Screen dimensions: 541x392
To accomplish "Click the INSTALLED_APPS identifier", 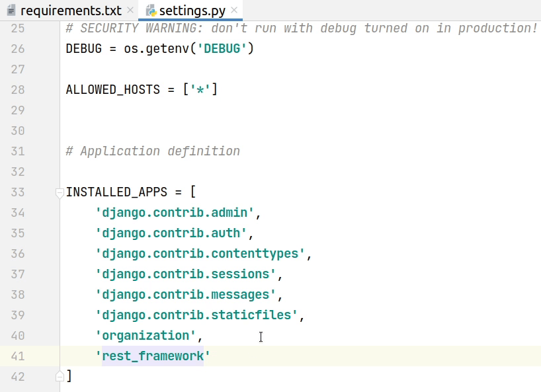I will (x=116, y=192).
